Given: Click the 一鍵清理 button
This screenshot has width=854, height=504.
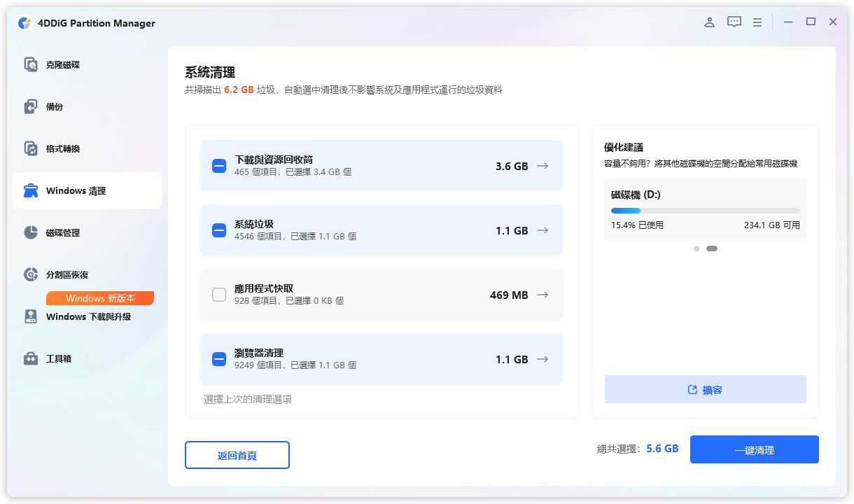Looking at the screenshot, I should 755,449.
